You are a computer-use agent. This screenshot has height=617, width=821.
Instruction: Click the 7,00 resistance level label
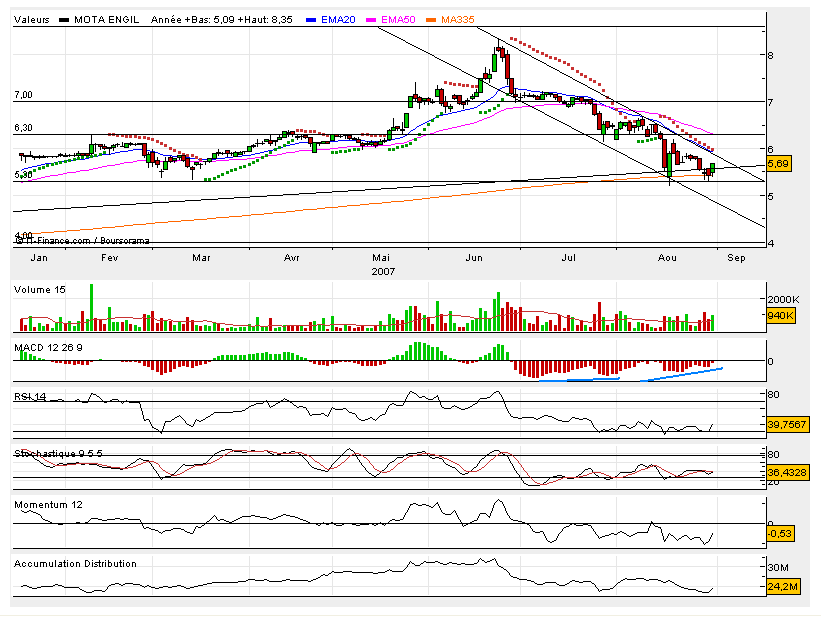tap(23, 95)
